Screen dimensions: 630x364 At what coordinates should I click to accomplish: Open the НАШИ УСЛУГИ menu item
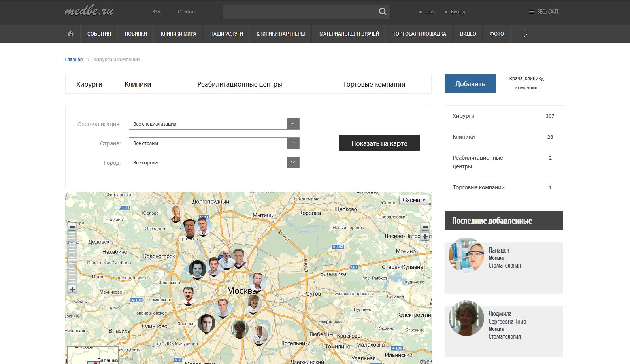tap(226, 34)
